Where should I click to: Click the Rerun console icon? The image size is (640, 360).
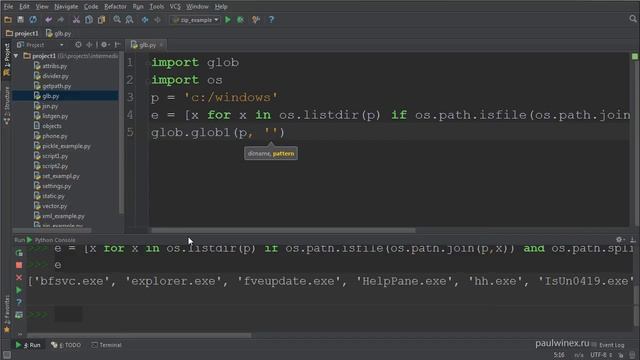pos(19,253)
